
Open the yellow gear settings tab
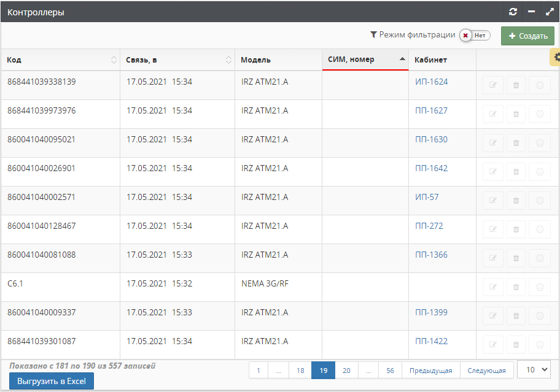click(x=556, y=56)
